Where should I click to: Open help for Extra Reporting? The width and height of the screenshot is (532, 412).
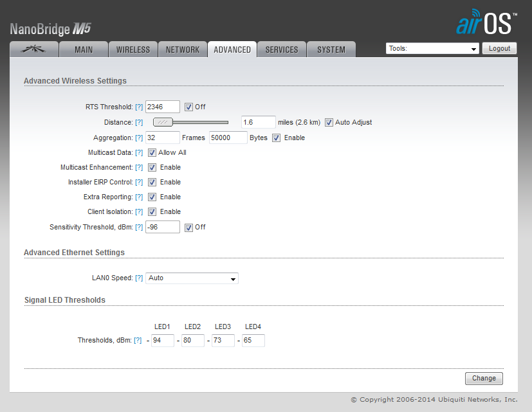tap(139, 197)
